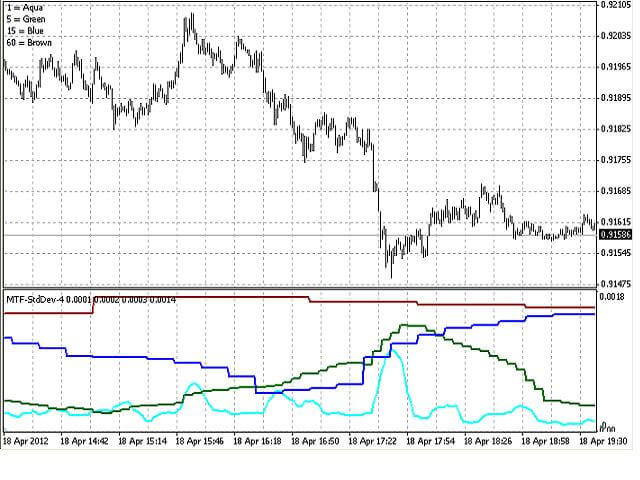Click the '18 Apr 17:22' time label
This screenshot has width=640, height=480.
point(373,441)
